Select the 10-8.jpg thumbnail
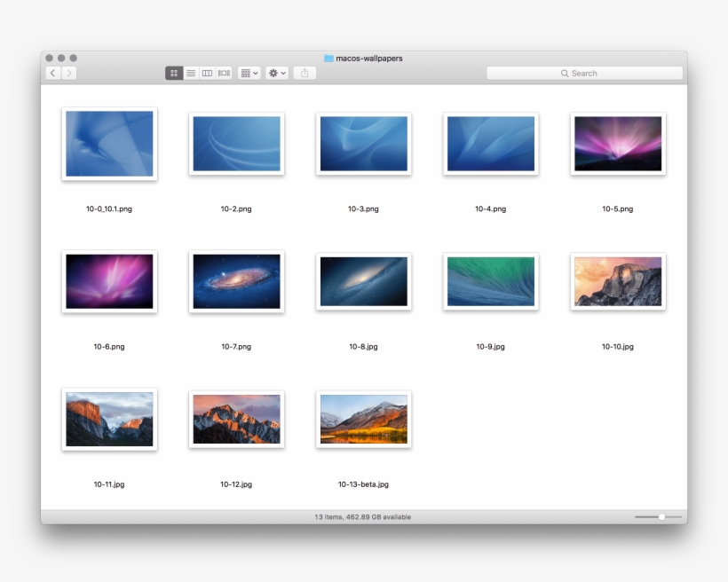 [363, 281]
